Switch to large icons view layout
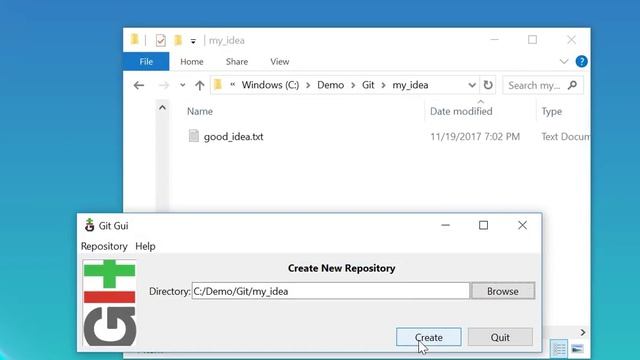Screen dimensions: 640x360 pyautogui.click(x=578, y=349)
